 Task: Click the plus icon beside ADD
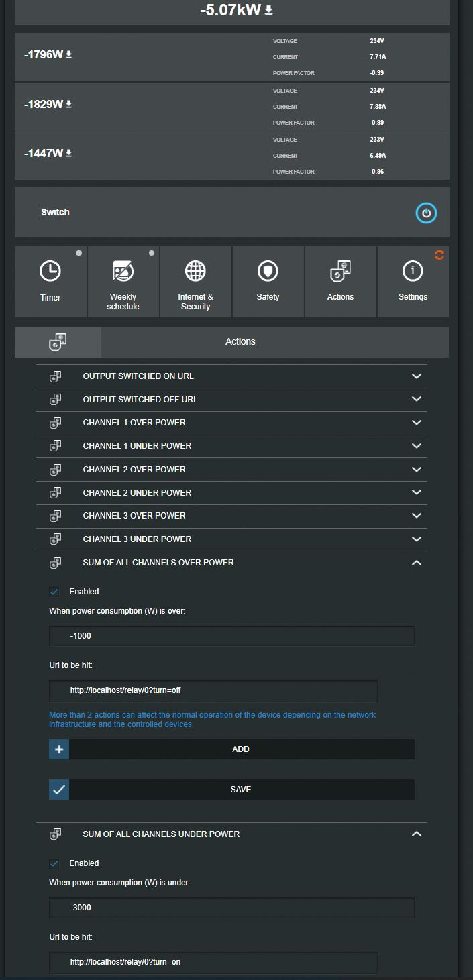tap(59, 749)
